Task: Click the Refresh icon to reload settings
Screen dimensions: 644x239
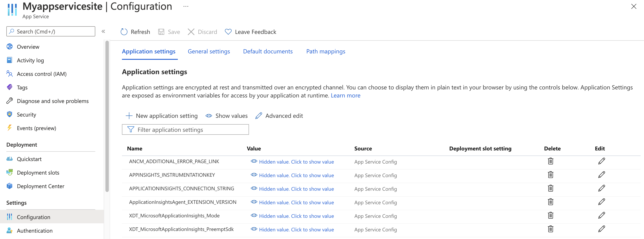Action: click(123, 32)
